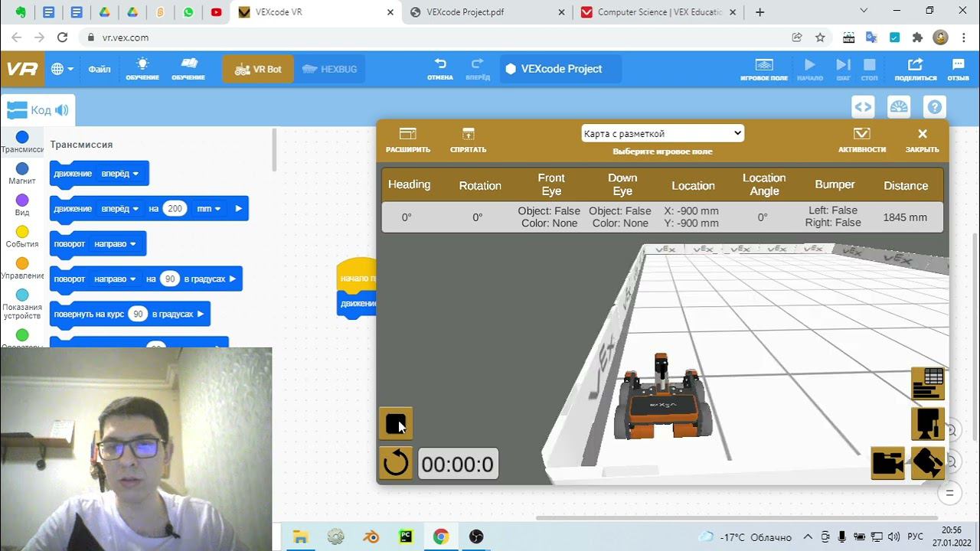Open the lightbulb Обучение tutorials
The image size is (980, 551).
(x=142, y=69)
